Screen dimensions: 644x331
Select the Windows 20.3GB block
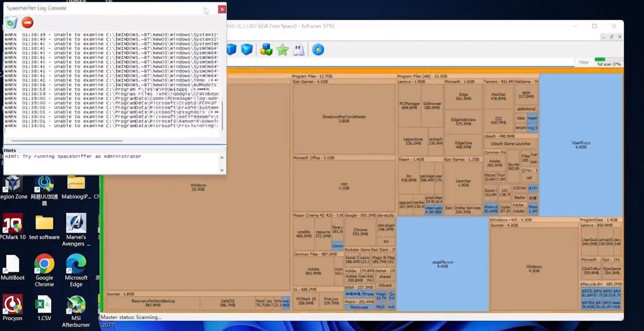click(198, 187)
